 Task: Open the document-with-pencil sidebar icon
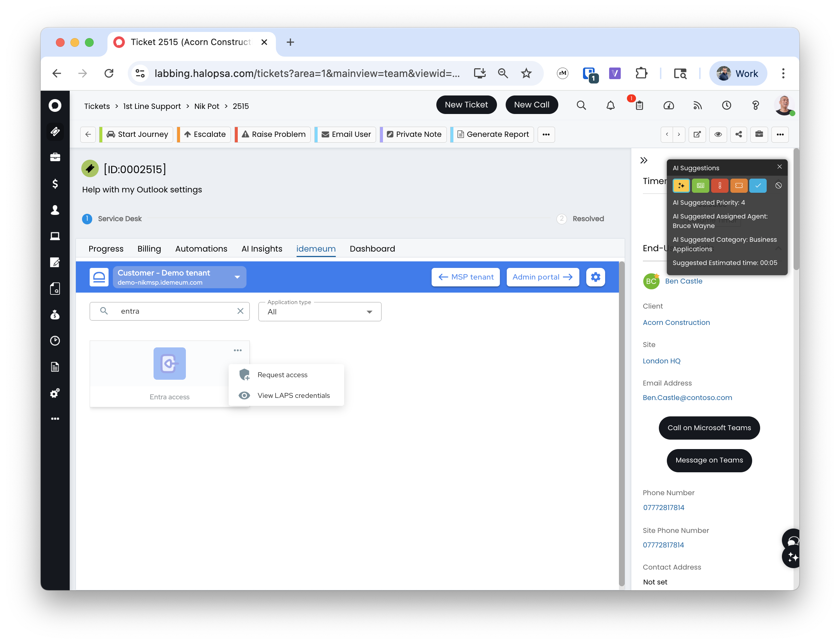point(55,262)
